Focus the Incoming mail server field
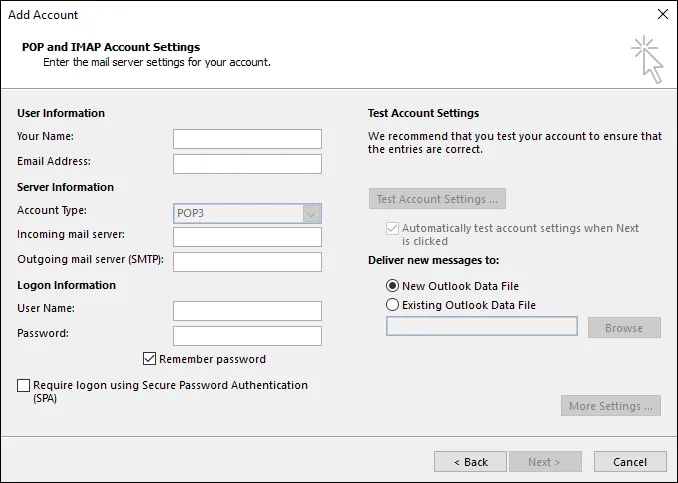The height and width of the screenshot is (483, 678). [x=247, y=237]
